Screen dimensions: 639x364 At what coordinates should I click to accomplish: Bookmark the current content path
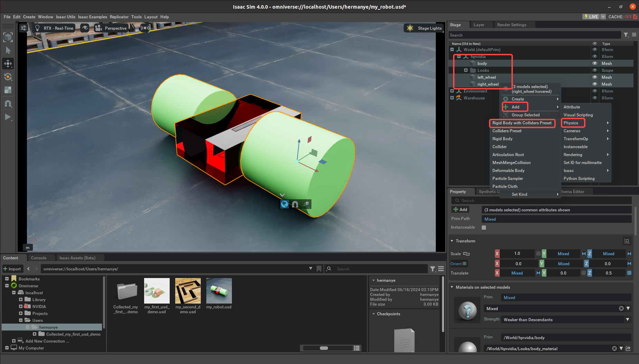click(x=319, y=269)
